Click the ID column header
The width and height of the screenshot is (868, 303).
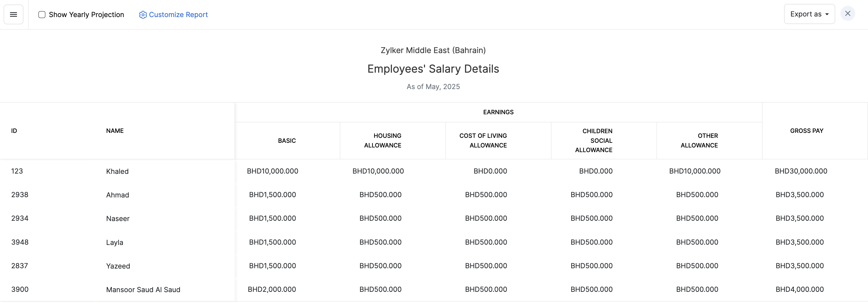[x=14, y=131]
